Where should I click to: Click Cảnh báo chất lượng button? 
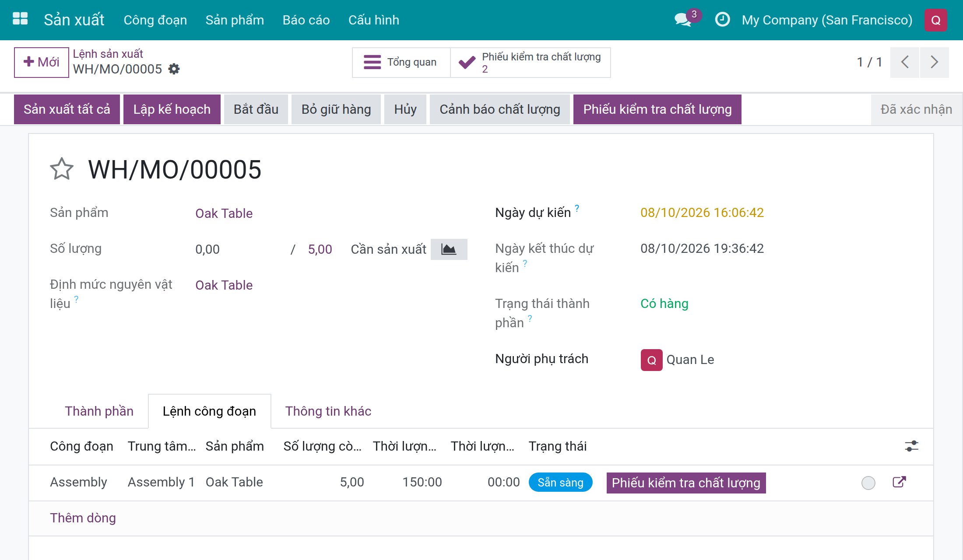click(500, 109)
